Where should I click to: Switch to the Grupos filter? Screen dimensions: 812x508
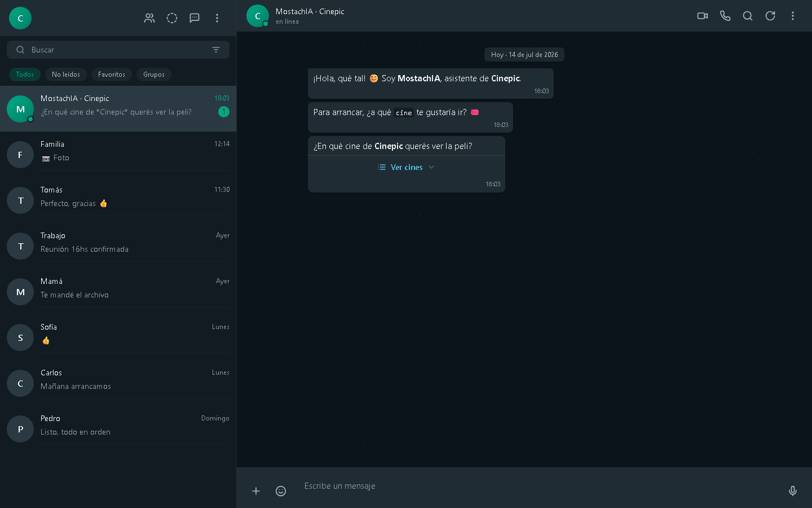coord(154,75)
